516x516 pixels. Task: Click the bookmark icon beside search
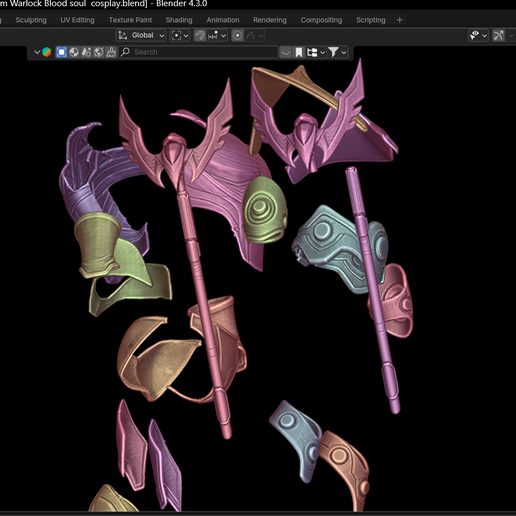click(x=299, y=52)
